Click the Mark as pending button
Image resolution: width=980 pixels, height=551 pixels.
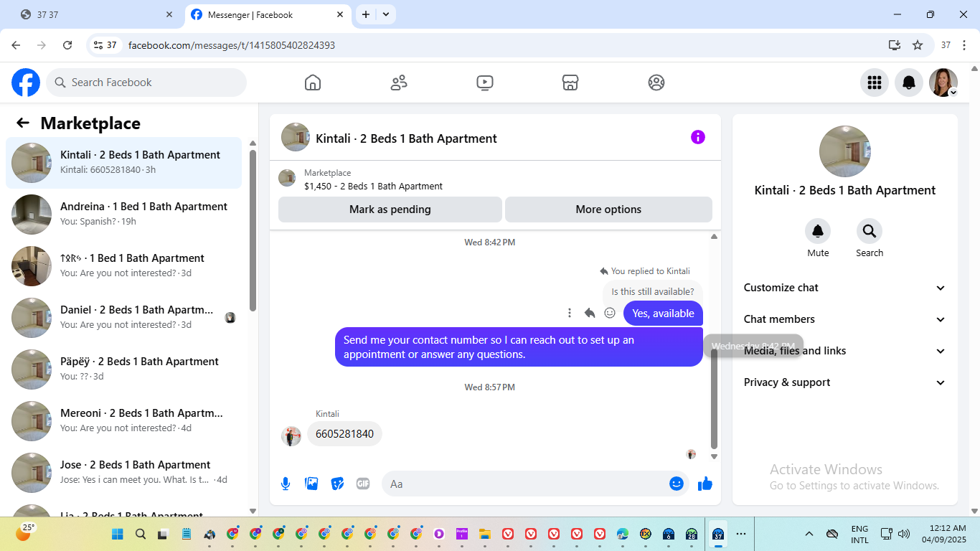pyautogui.click(x=390, y=209)
